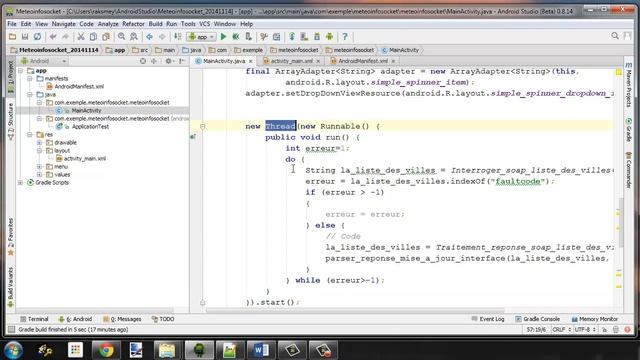Toggle the Structure side panel

(11, 122)
